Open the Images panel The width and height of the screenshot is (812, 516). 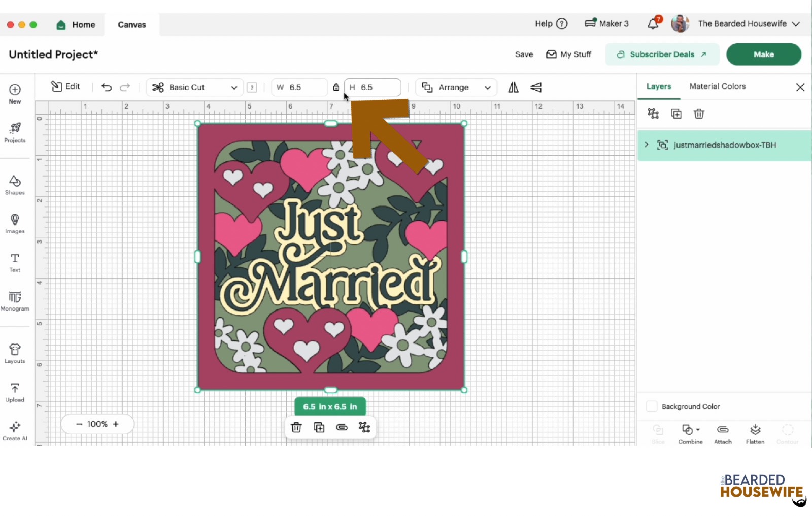(15, 224)
